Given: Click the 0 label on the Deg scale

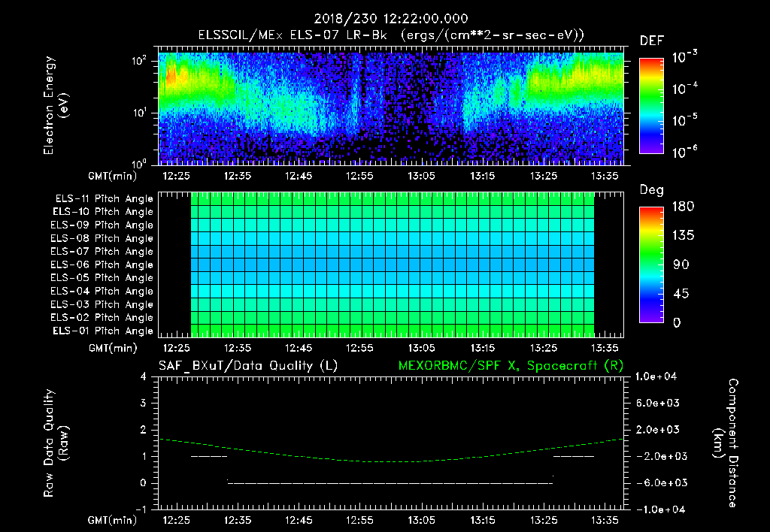Looking at the screenshot, I should point(677,322).
